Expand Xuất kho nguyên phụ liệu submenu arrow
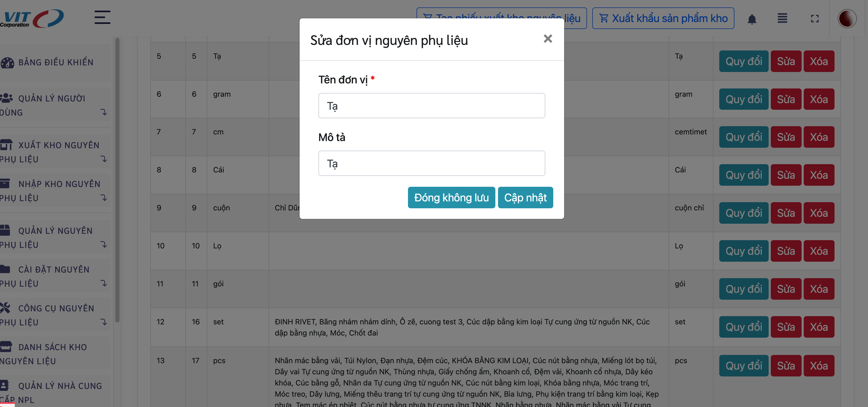Viewport: 868px width, 407px height. (104, 159)
